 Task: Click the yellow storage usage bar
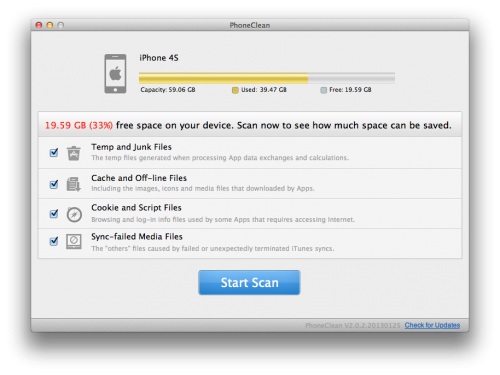223,78
